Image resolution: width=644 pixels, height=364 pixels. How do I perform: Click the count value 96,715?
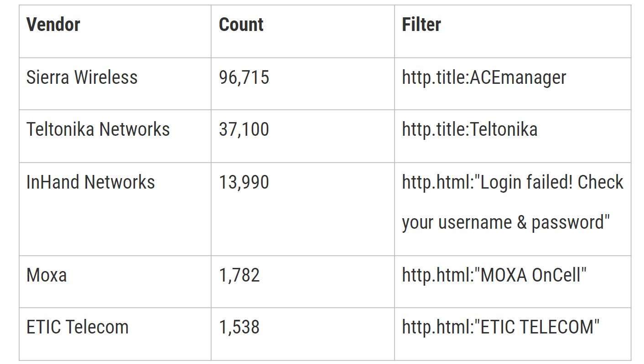pyautogui.click(x=244, y=77)
